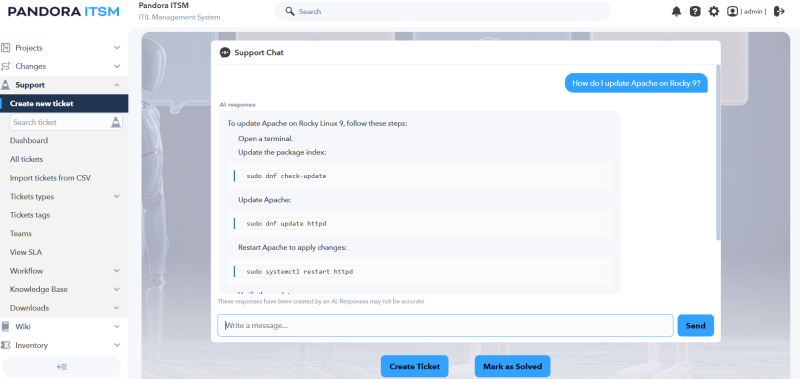Expand the Workflow submenu chevron
The width and height of the screenshot is (800, 379).
coord(117,271)
